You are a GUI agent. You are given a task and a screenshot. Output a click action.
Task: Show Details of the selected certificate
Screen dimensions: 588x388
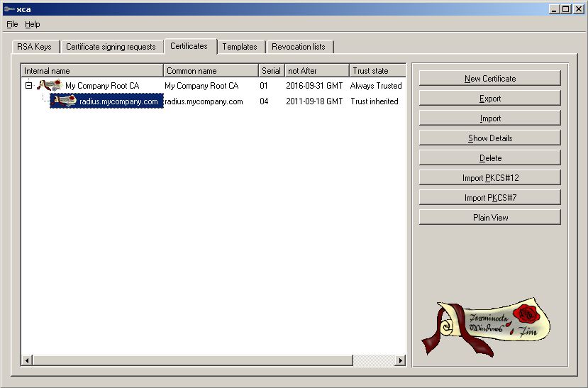coord(490,138)
